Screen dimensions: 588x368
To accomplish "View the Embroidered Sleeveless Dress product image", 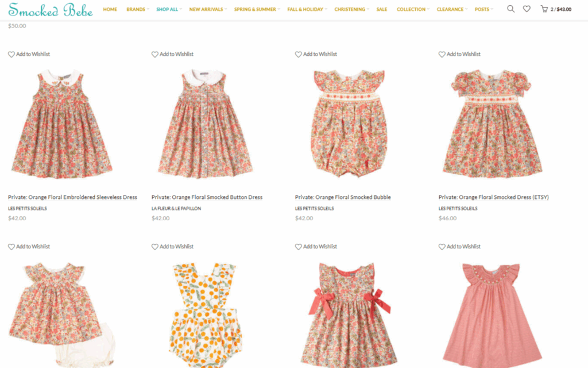I will point(62,123).
